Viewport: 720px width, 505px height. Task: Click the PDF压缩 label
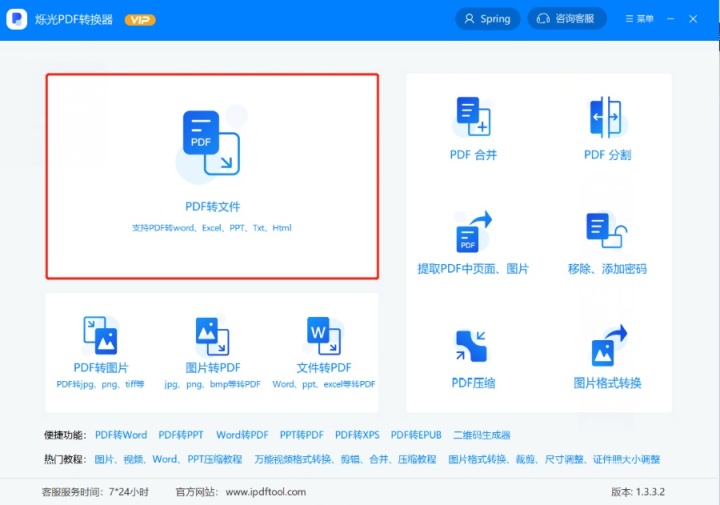coord(473,383)
